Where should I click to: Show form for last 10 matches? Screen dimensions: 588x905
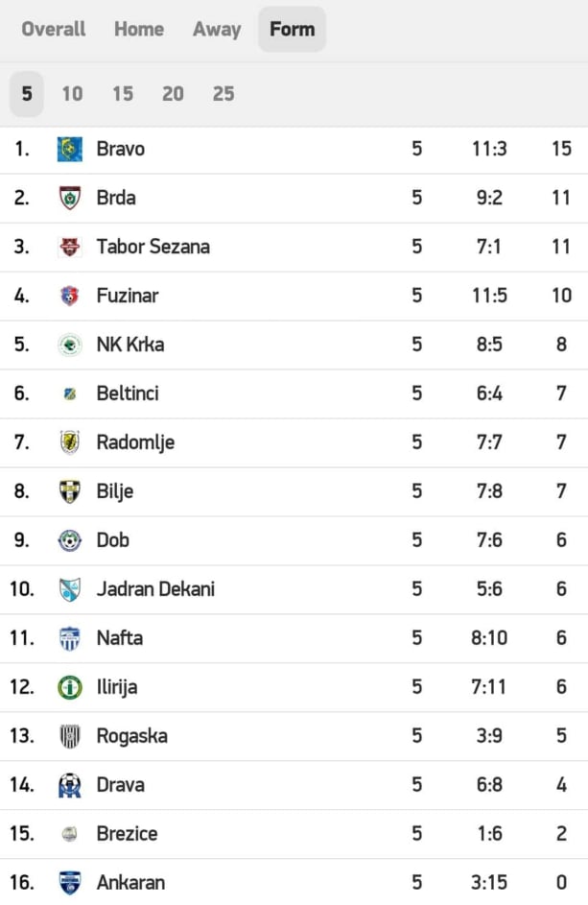pyautogui.click(x=72, y=94)
